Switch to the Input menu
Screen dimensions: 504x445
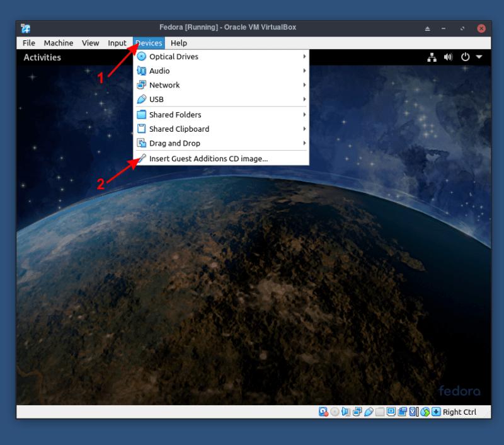tap(117, 43)
